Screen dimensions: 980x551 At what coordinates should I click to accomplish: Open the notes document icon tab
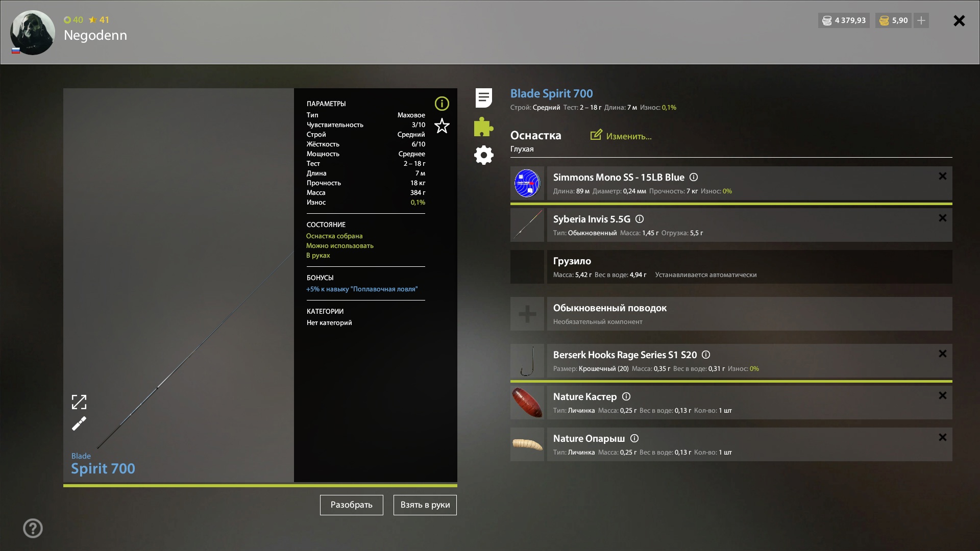(483, 97)
